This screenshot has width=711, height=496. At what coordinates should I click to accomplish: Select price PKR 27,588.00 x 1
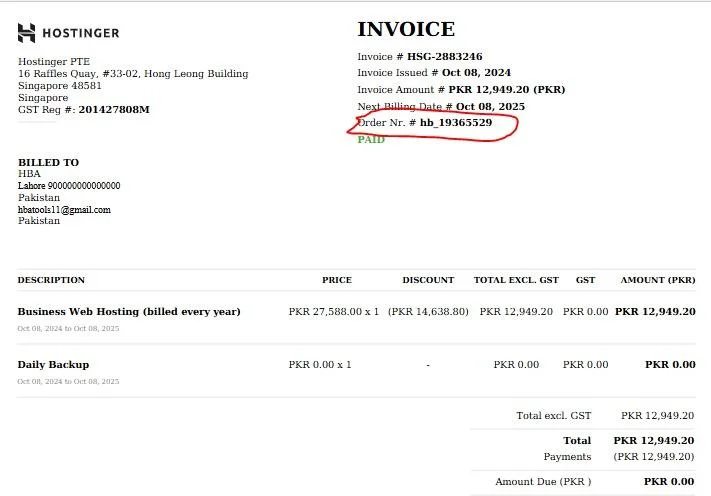334,312
